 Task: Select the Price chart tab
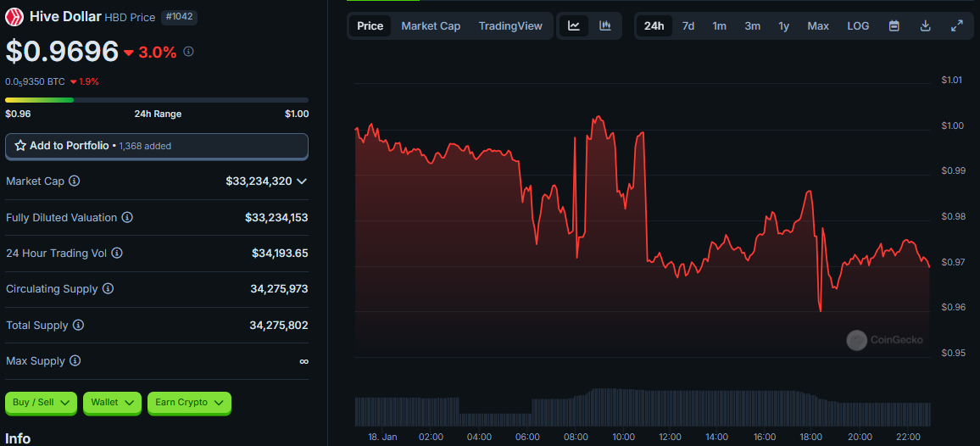click(370, 26)
